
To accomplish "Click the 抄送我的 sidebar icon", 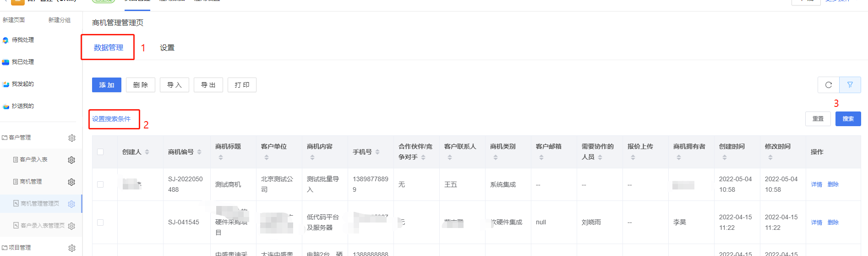I will (5, 106).
